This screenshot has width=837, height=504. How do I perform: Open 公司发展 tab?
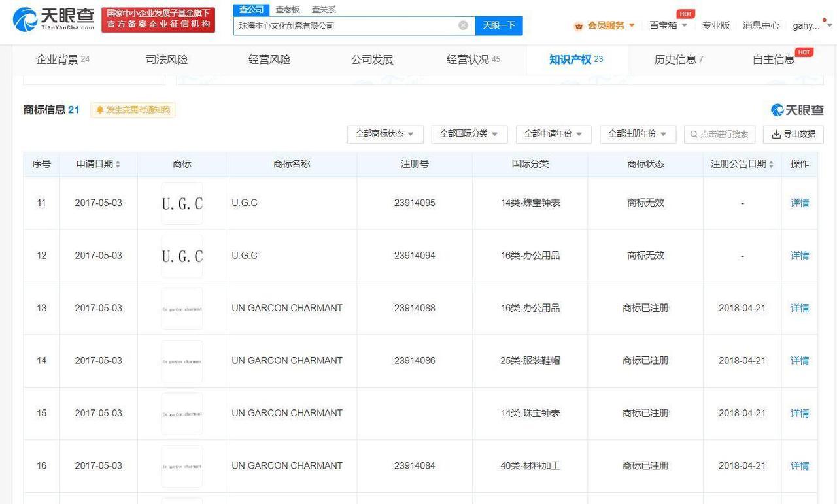pos(372,59)
